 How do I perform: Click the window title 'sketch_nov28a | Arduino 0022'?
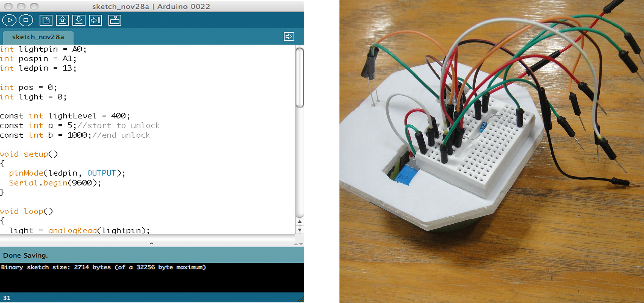click(x=151, y=6)
